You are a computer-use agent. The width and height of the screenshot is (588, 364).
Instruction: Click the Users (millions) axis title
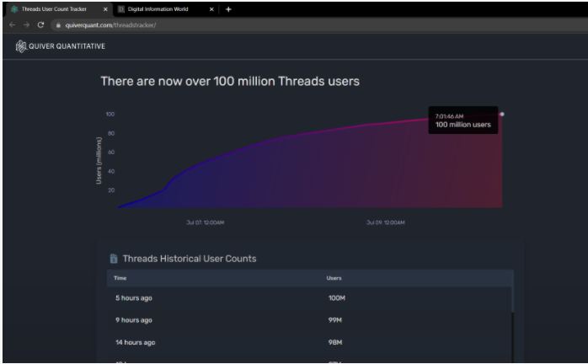pyautogui.click(x=99, y=160)
